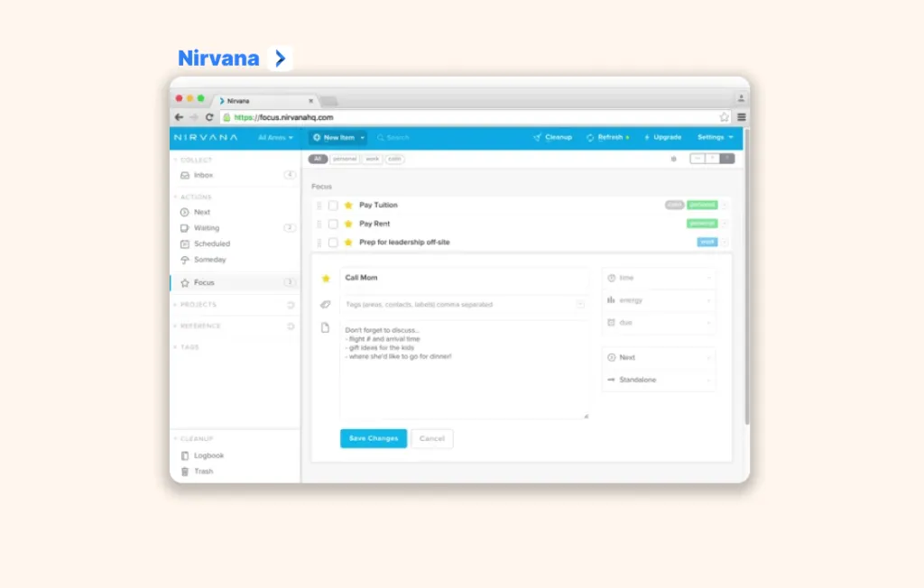This screenshot has height=588, width=924.
Task: Toggle the star on Call Mom
Action: click(x=326, y=278)
